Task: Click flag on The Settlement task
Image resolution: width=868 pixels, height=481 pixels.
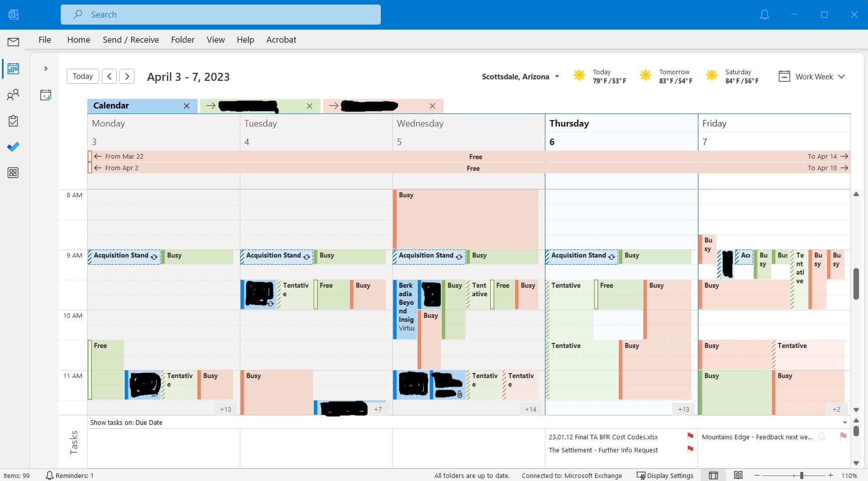Action: click(690, 449)
